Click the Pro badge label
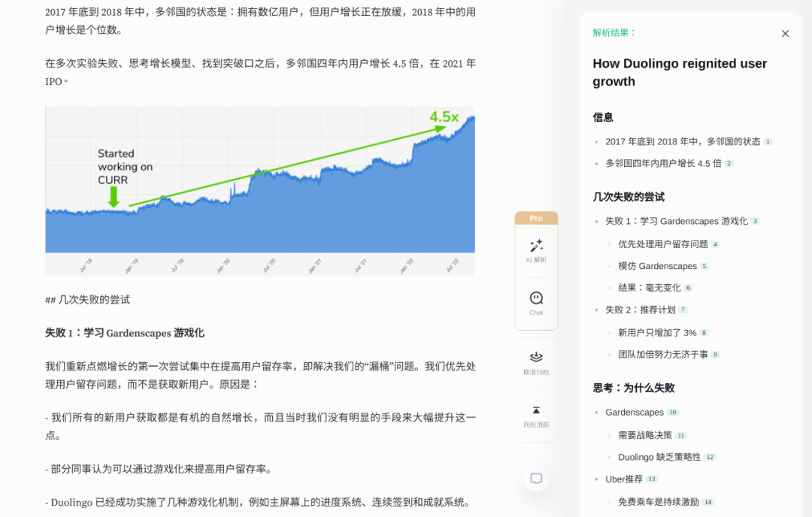This screenshot has width=812, height=517. pos(536,219)
